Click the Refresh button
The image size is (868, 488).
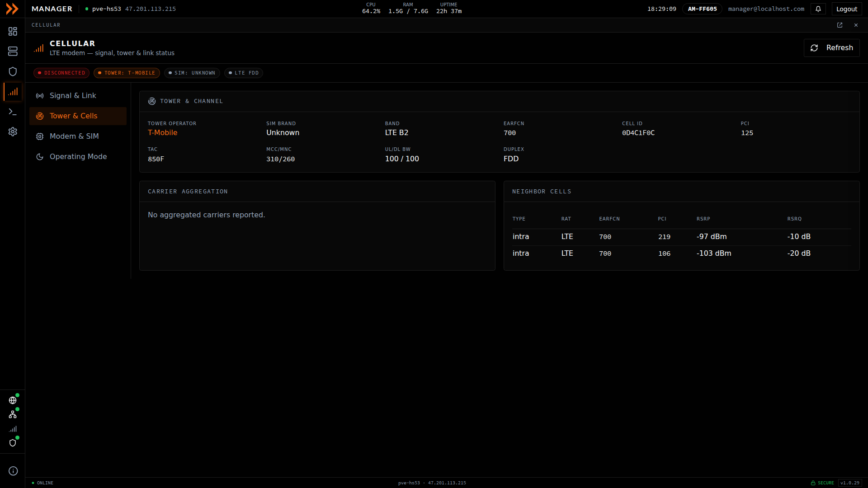(x=831, y=48)
